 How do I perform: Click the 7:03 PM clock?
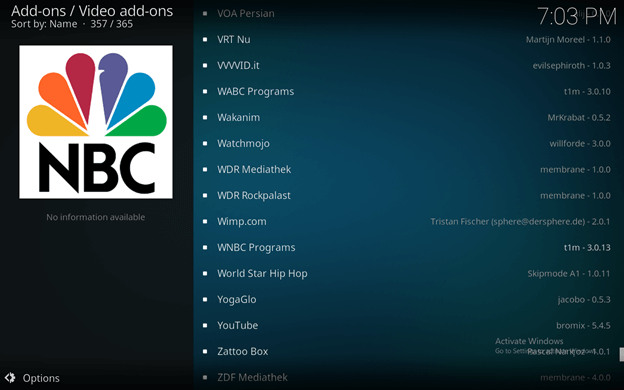[x=576, y=17]
